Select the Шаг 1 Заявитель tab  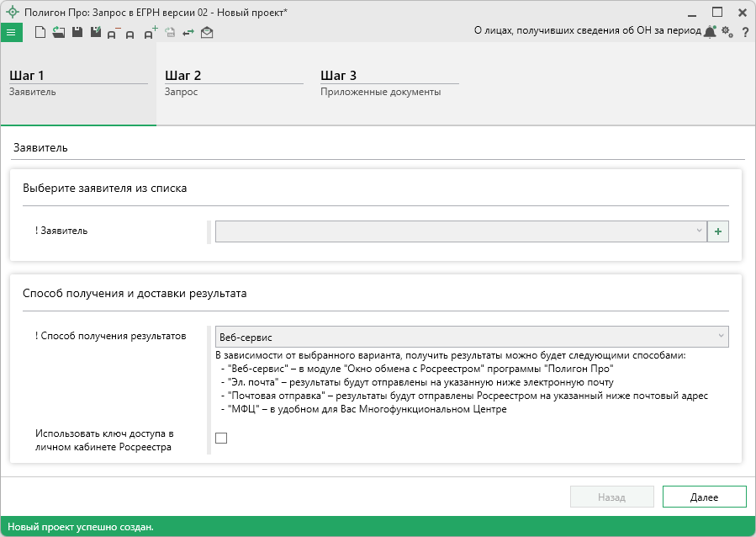click(77, 82)
